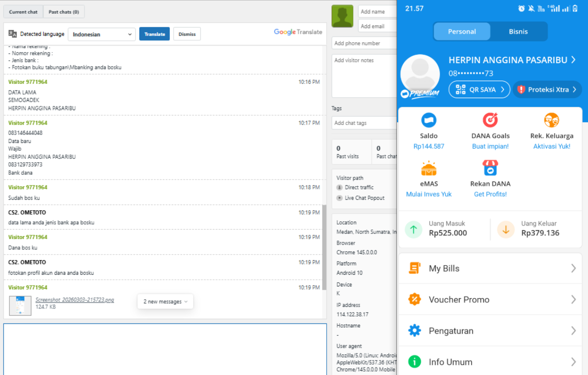This screenshot has height=375, width=588.
Task: Click the alarm icon in phone status bar
Action: 521,8
